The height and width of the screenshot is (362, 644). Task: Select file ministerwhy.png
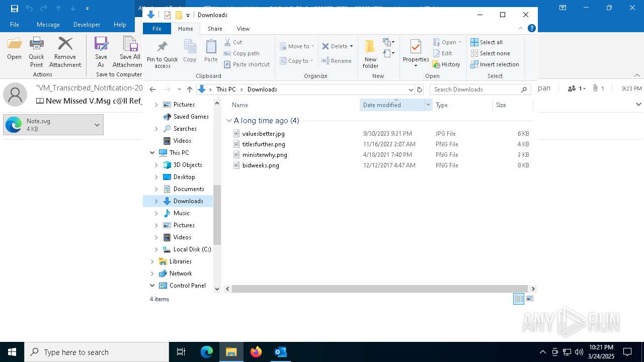pos(265,155)
